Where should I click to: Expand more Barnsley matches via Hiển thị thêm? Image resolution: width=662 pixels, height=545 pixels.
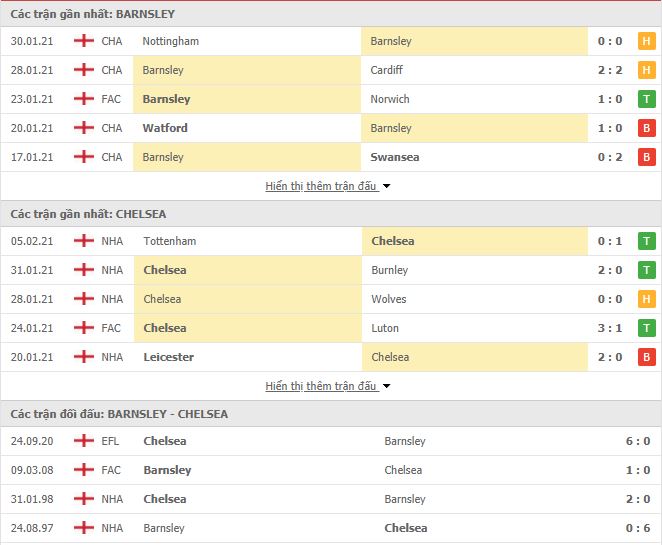[320, 186]
